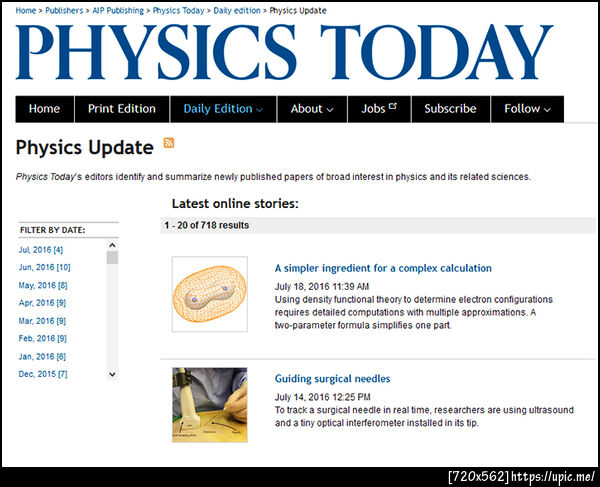Click the date filter scroll down arrow
The height and width of the screenshot is (487, 600).
[x=112, y=374]
